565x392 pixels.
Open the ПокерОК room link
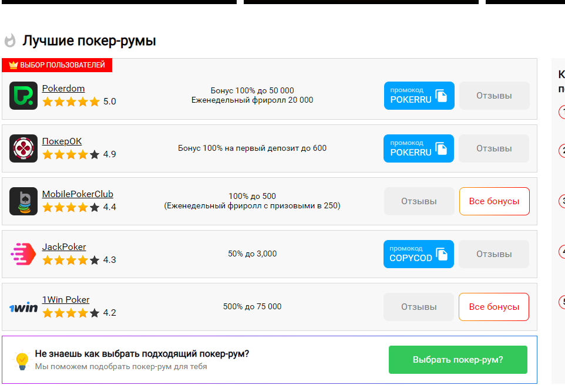(62, 141)
